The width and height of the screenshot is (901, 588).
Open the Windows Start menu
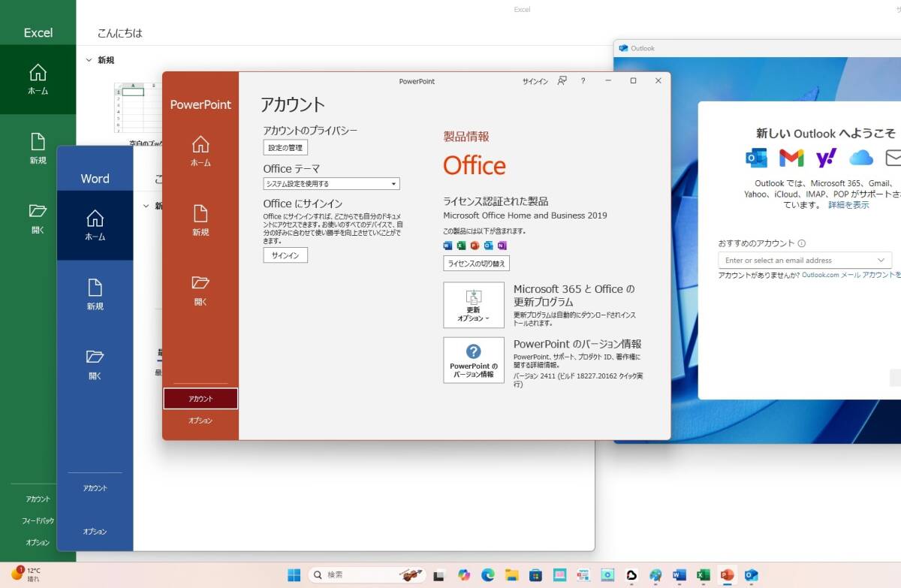pyautogui.click(x=294, y=574)
